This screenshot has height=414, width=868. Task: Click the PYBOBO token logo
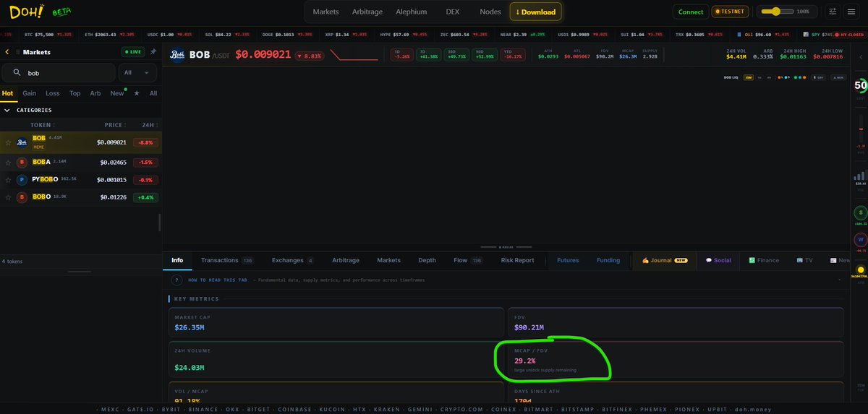(x=22, y=179)
